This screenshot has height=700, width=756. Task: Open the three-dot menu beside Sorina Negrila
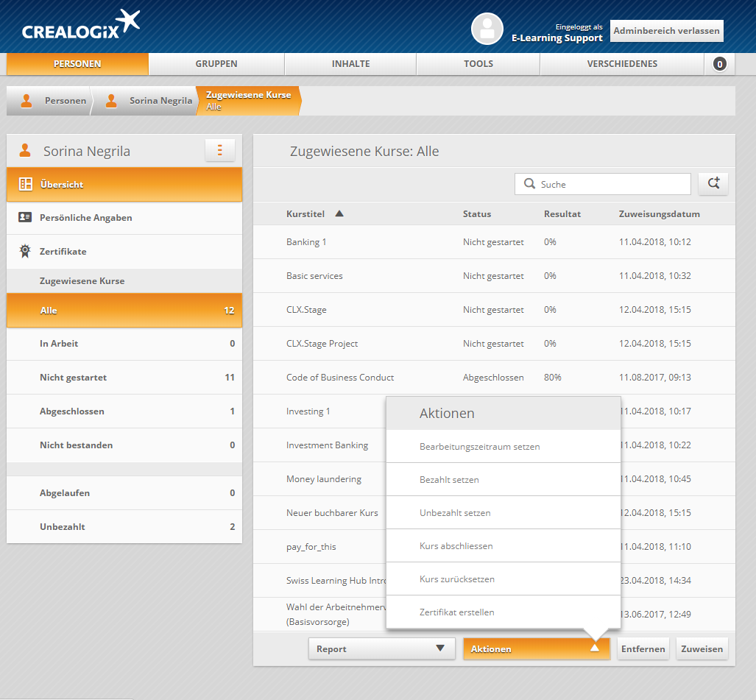click(219, 150)
